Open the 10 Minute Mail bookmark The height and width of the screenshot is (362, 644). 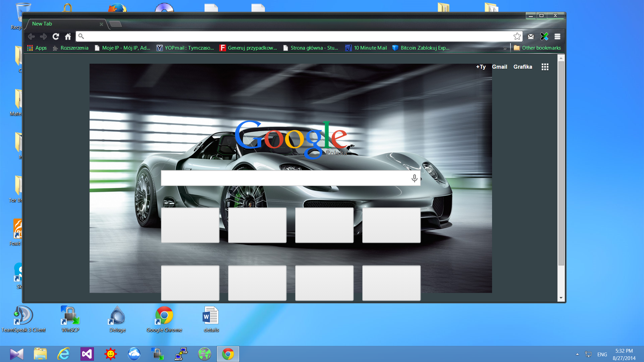pyautogui.click(x=366, y=48)
